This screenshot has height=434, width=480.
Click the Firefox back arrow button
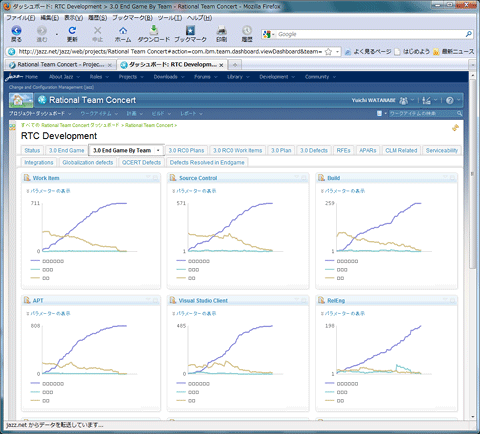[16, 31]
